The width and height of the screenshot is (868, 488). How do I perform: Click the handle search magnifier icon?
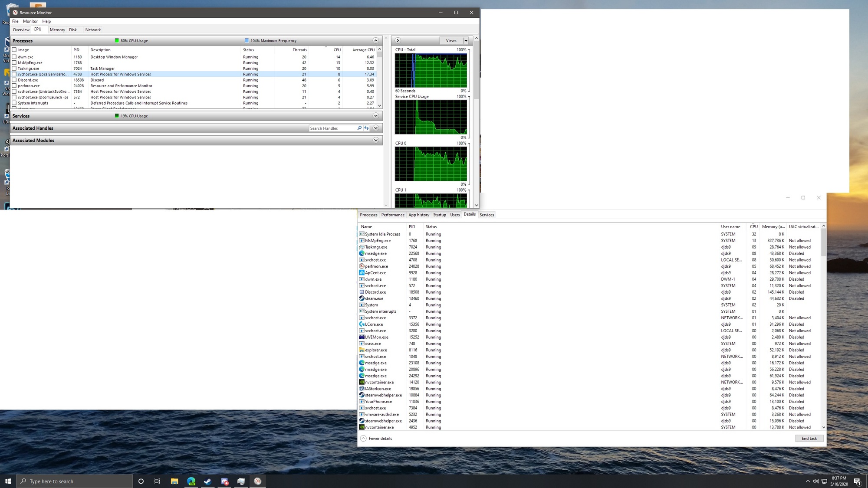359,128
